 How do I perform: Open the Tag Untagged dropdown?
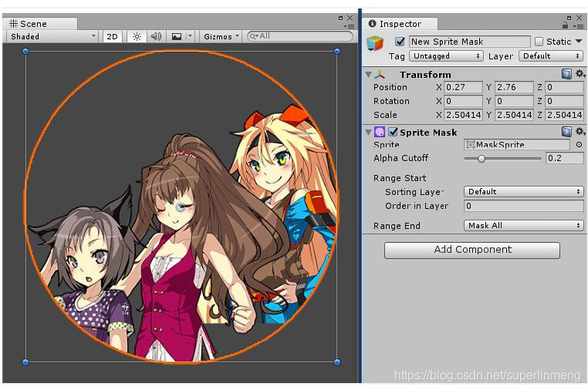(x=446, y=56)
